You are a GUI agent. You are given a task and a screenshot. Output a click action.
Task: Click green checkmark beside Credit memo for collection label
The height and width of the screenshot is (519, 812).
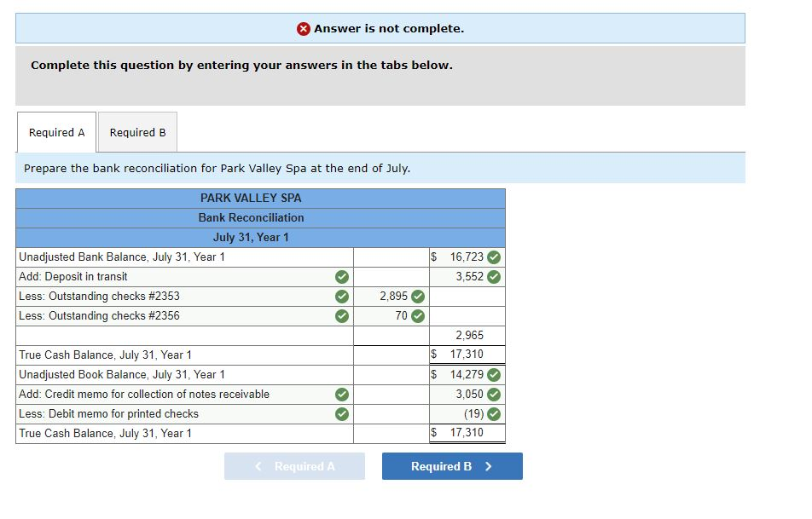(x=342, y=395)
